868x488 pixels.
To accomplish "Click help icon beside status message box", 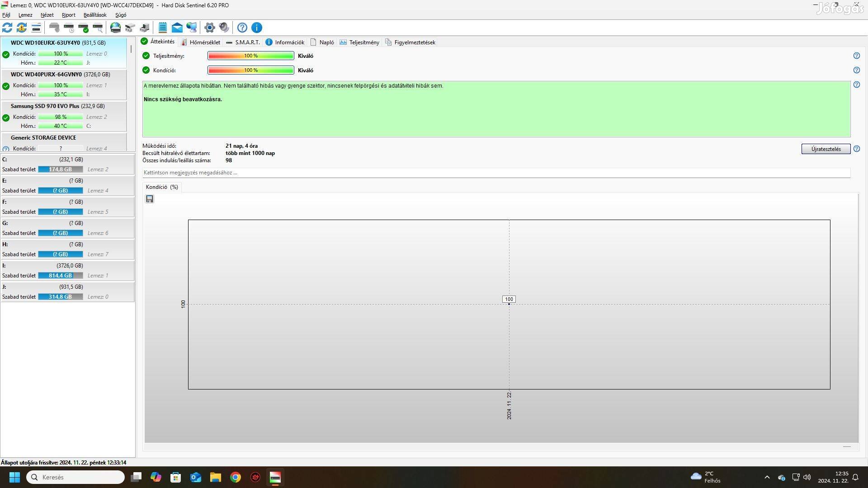I will pos(857,84).
